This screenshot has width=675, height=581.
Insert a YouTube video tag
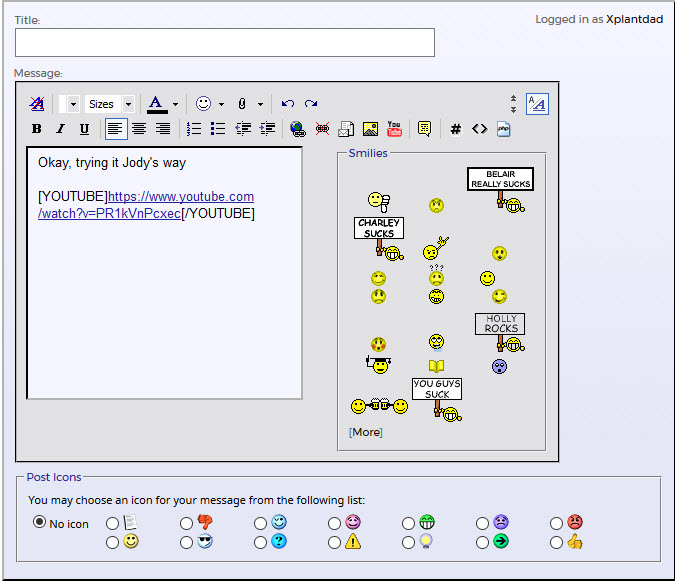[x=394, y=129]
